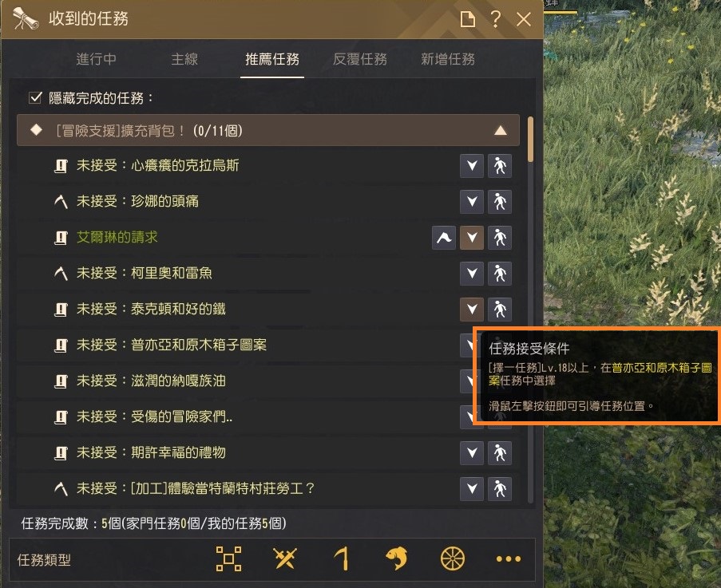721x588 pixels.
Task: Navigate to 心癢癢的克拉烏斯 quest with walk icon
Action: pos(500,165)
